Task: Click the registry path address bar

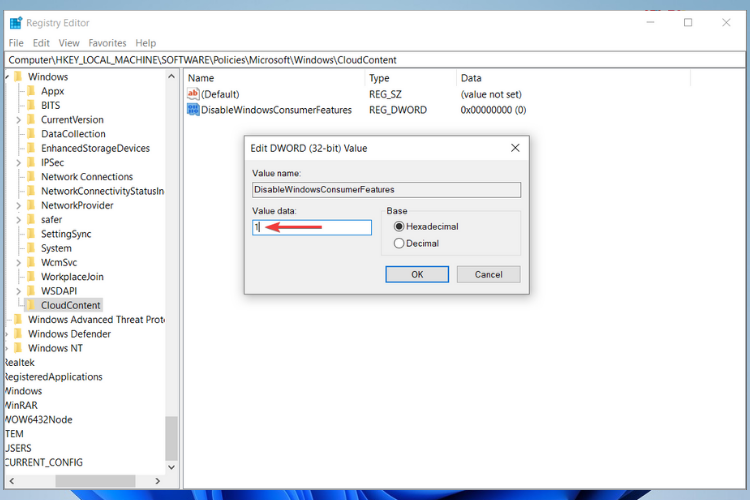Action: (375, 60)
